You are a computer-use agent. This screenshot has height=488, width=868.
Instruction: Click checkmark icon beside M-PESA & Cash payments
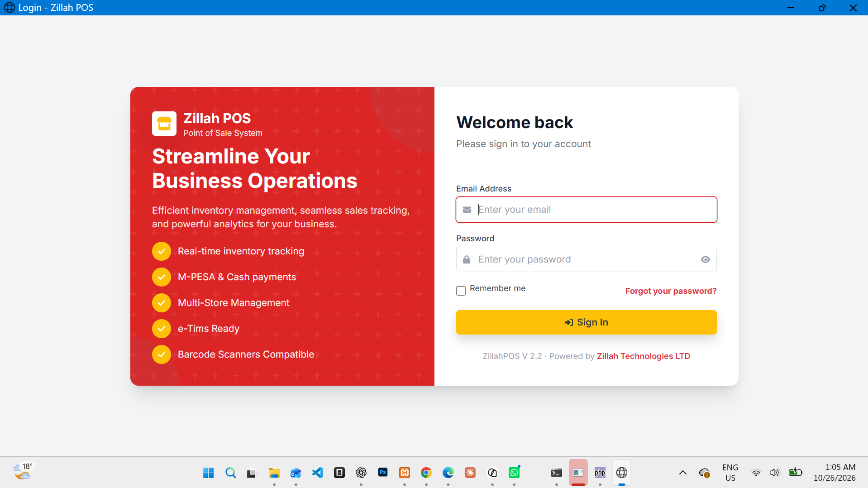[x=162, y=277]
